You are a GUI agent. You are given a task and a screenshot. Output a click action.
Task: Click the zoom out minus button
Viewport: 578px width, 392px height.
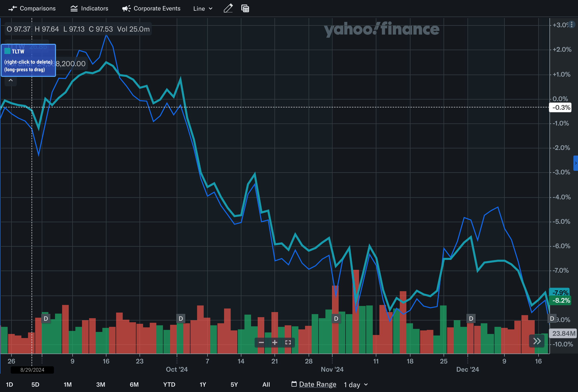pos(261,342)
